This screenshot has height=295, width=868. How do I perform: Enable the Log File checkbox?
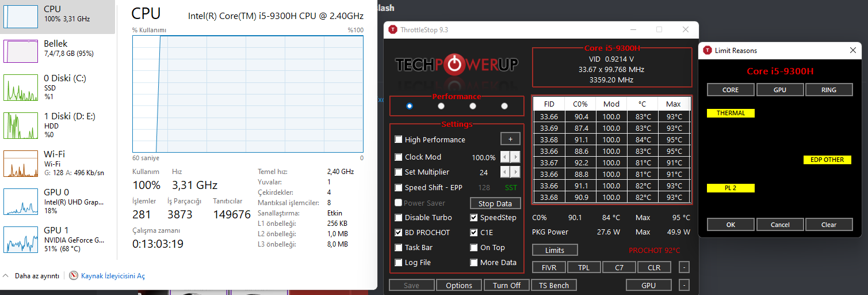point(399,262)
